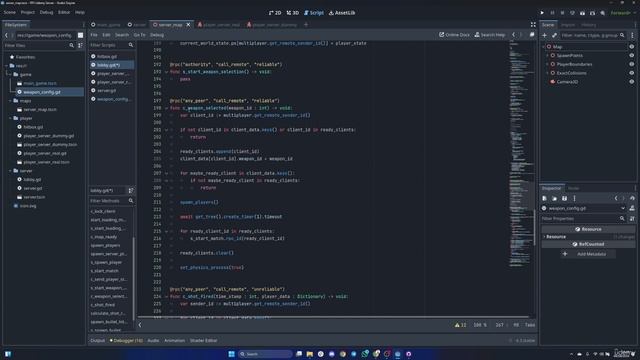The height and width of the screenshot is (360, 640).
Task: Expand the PlayerBoundaries node
Action: pos(547,64)
